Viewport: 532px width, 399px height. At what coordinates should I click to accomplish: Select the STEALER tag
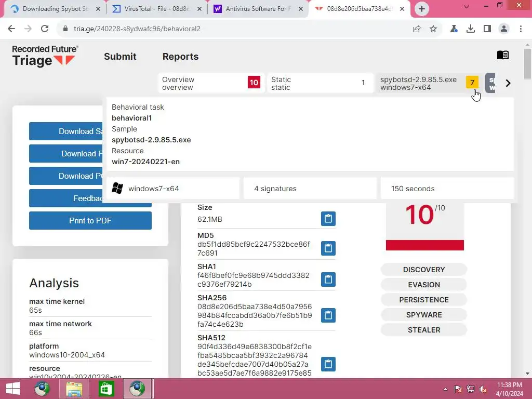[424, 330]
